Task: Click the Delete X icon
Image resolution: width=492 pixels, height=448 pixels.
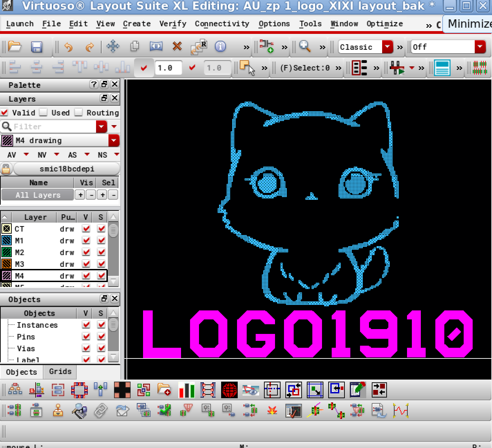Action: point(177,46)
